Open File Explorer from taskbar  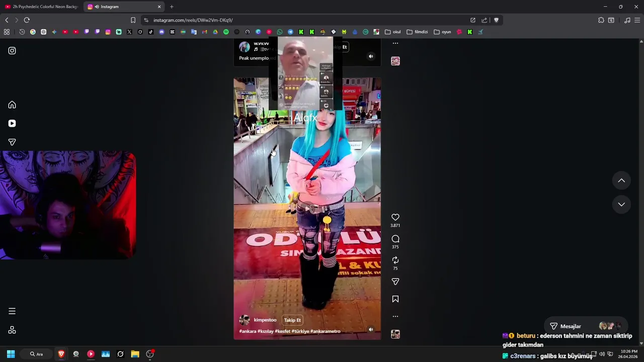[135, 354]
